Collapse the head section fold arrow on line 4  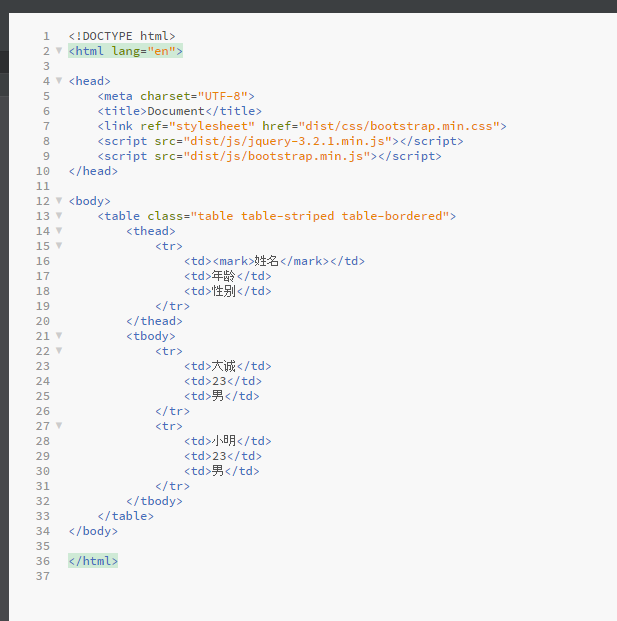click(x=59, y=80)
